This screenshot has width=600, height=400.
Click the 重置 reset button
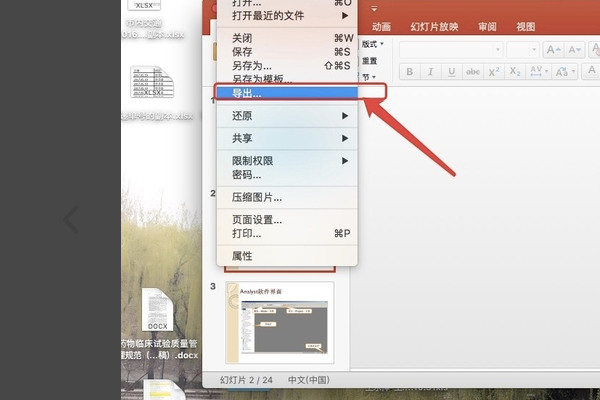coord(369,61)
